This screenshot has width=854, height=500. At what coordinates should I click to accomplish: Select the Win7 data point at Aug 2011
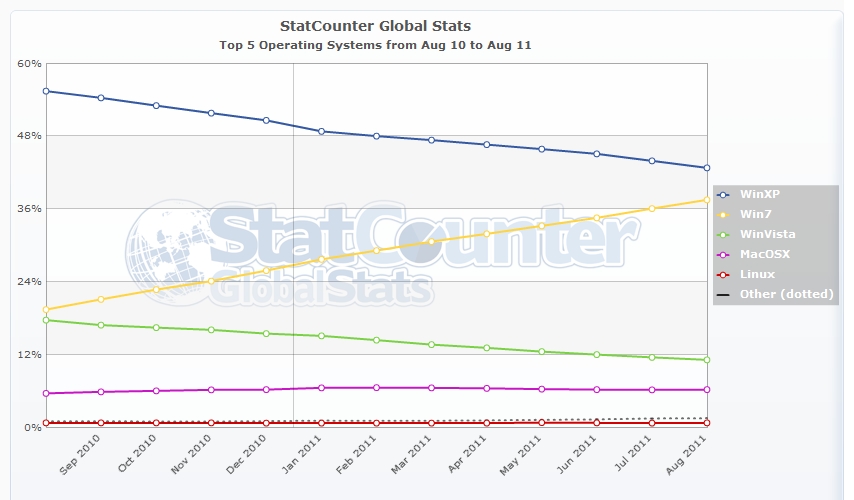[x=706, y=200]
